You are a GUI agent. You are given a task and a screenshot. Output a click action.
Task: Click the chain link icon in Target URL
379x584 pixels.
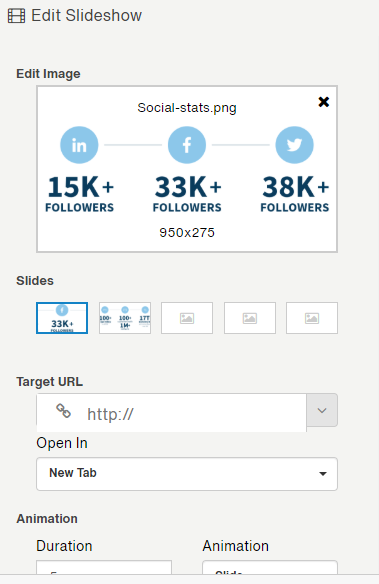63,411
